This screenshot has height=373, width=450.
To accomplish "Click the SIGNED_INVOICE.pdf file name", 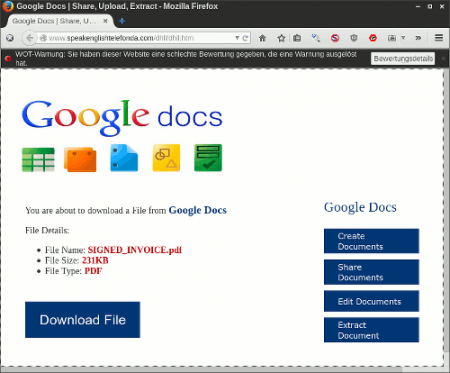I will pos(135,250).
